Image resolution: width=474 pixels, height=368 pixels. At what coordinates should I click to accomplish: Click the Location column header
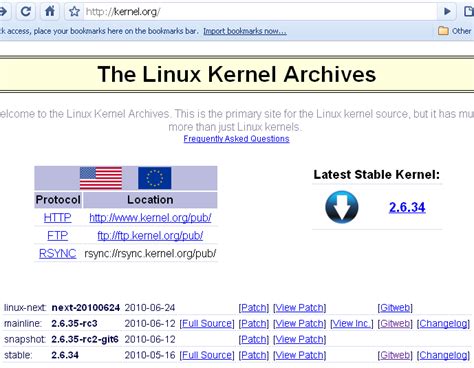tap(150, 200)
